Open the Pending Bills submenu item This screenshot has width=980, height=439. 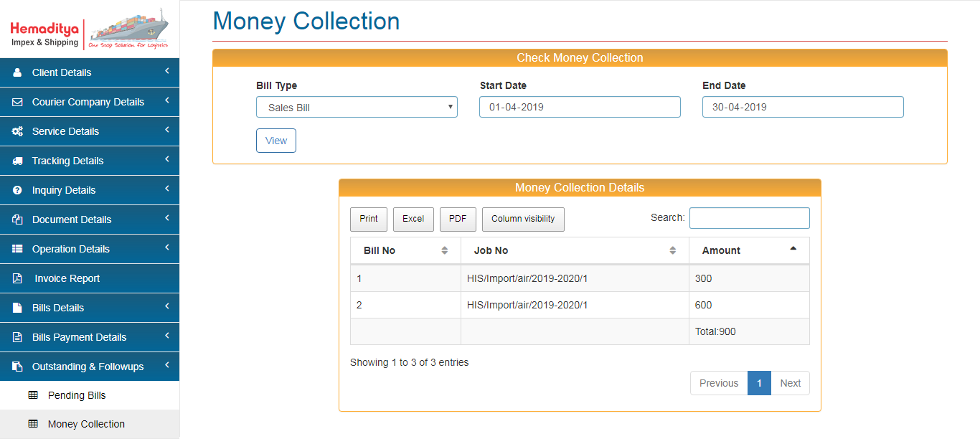pyautogui.click(x=77, y=395)
